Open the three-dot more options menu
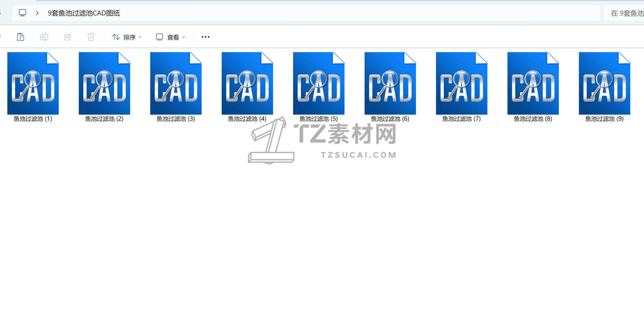Image resolution: width=644 pixels, height=332 pixels. (x=205, y=37)
